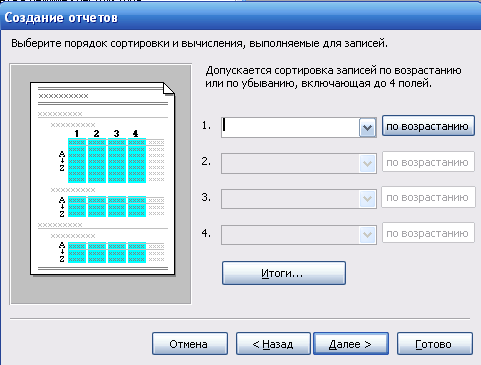
Task: Toggle first field's ascending sort order button
Action: [428, 126]
